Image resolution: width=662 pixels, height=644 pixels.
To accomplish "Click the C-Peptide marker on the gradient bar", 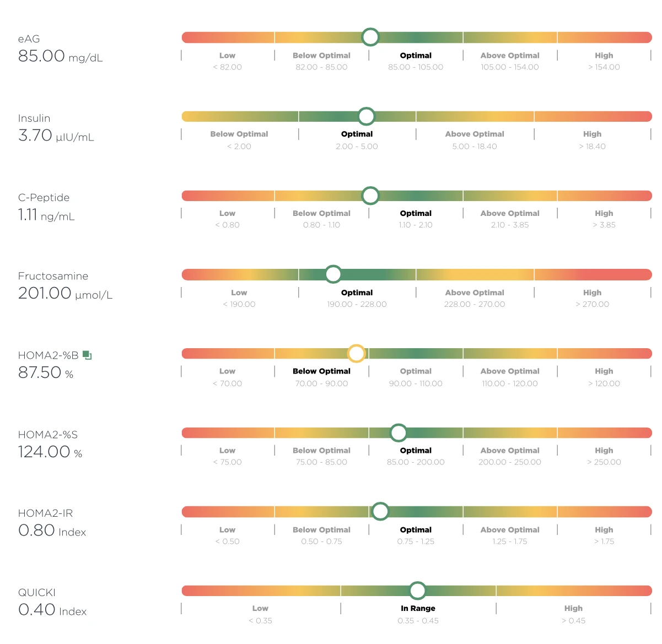I will click(370, 196).
